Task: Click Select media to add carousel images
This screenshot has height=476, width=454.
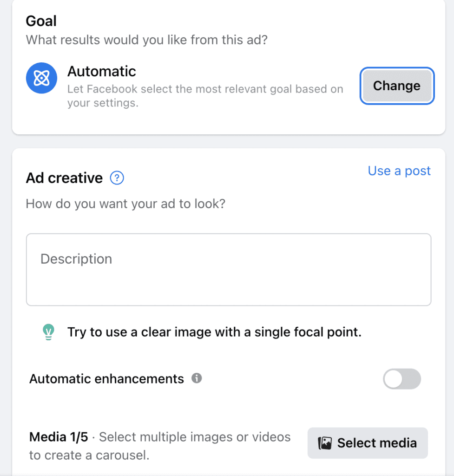Action: [367, 443]
